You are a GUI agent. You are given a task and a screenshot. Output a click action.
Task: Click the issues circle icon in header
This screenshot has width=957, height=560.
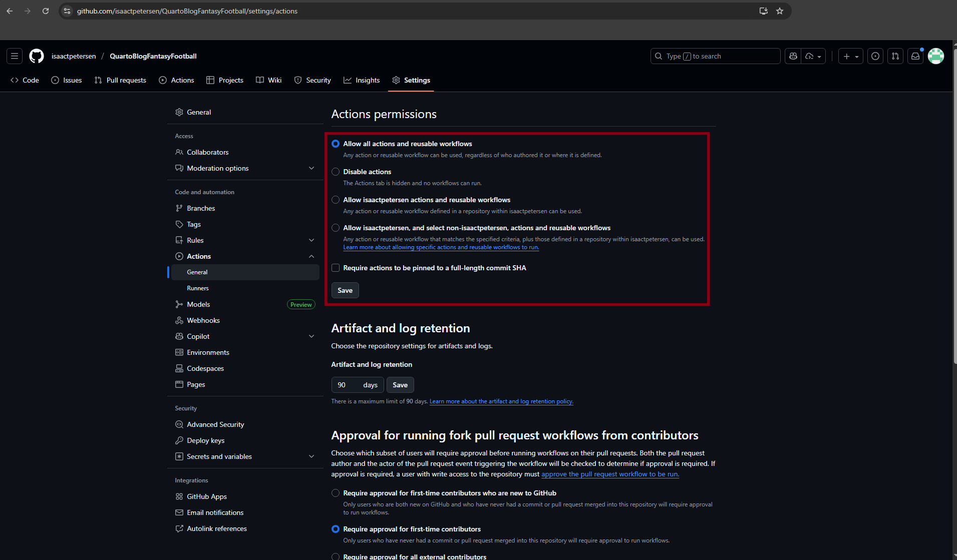click(875, 56)
